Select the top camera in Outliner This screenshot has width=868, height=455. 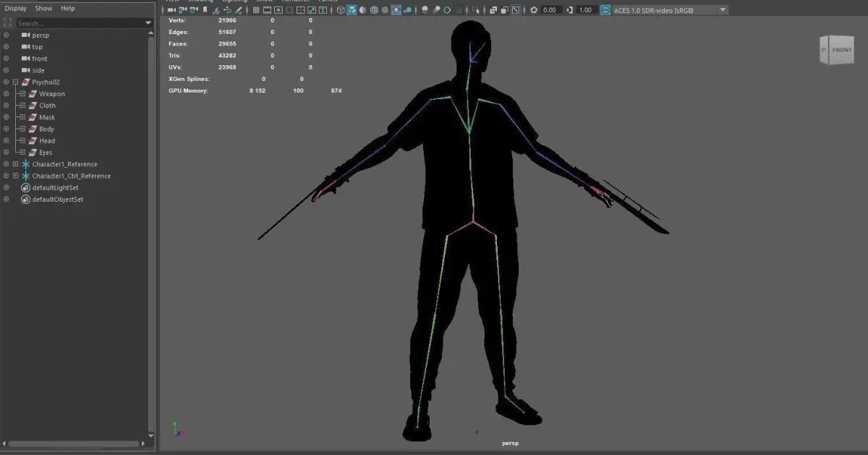(x=38, y=47)
